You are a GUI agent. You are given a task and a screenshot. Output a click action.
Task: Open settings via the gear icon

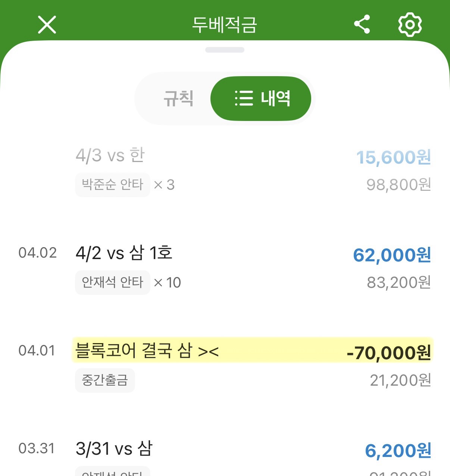click(x=410, y=25)
